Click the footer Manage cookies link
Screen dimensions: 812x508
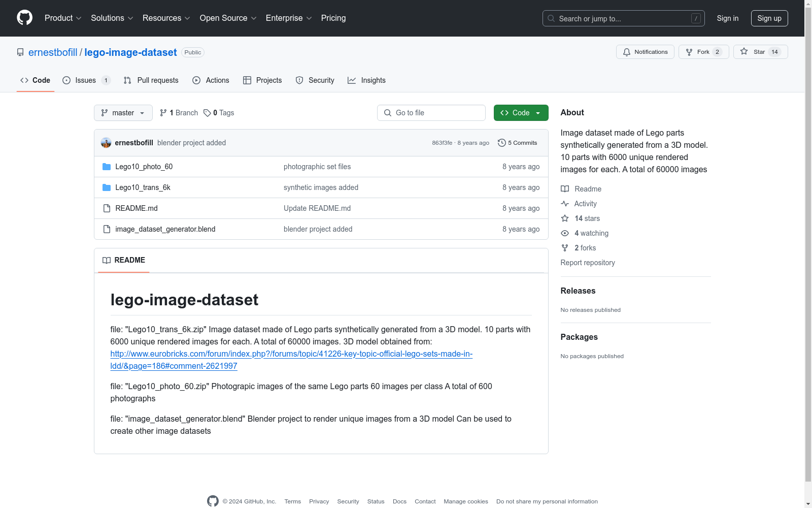(466, 501)
